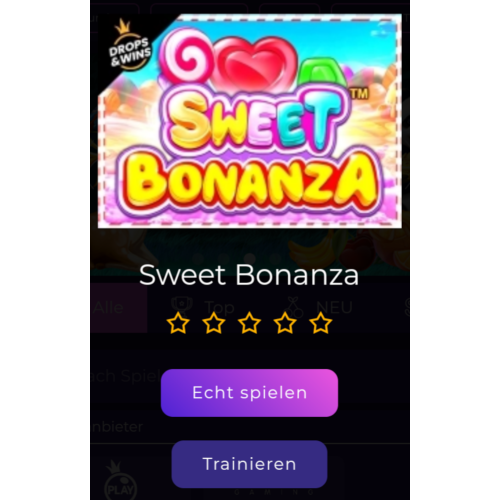The image size is (500, 500).
Task: Select the first banner carousel dot
Action: (199, 258)
